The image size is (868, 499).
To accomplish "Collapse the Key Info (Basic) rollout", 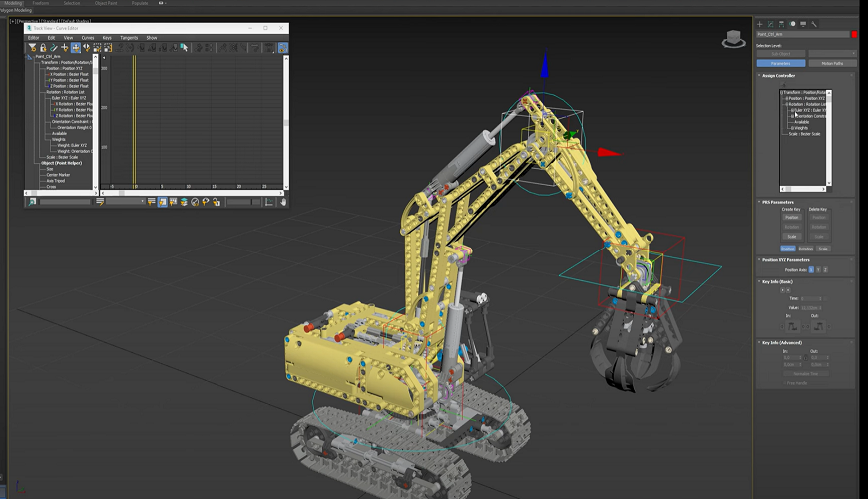I will coord(777,281).
